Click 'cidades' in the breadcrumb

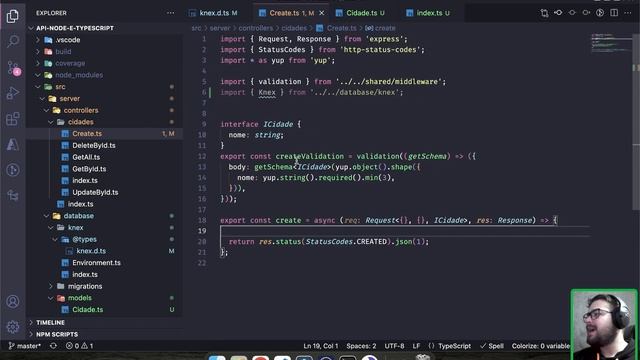click(x=294, y=28)
